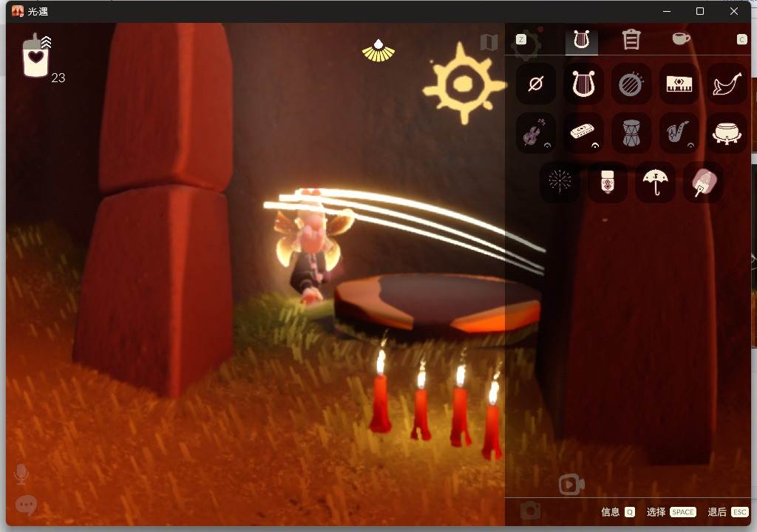
Task: Open the folded map icon
Action: pyautogui.click(x=489, y=42)
